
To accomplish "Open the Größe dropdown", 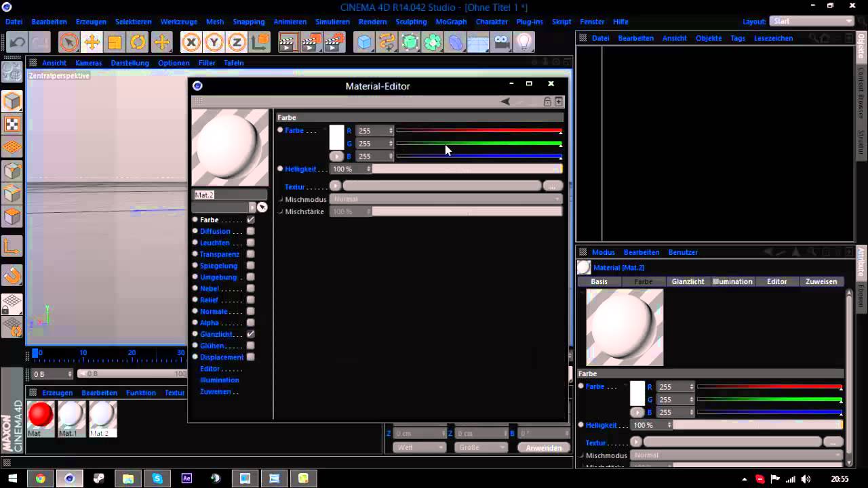I will tap(481, 447).
